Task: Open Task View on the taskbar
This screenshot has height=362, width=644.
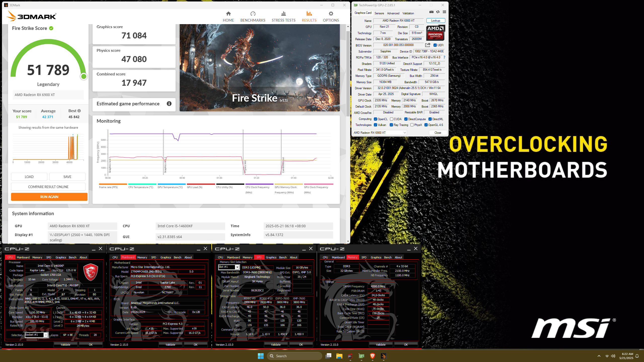Action: 328,356
